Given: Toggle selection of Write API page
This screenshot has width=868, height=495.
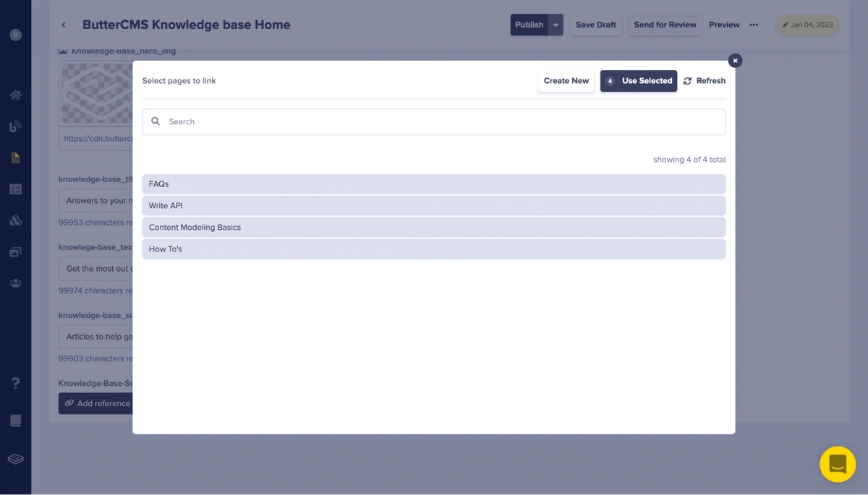Looking at the screenshot, I should [x=433, y=206].
